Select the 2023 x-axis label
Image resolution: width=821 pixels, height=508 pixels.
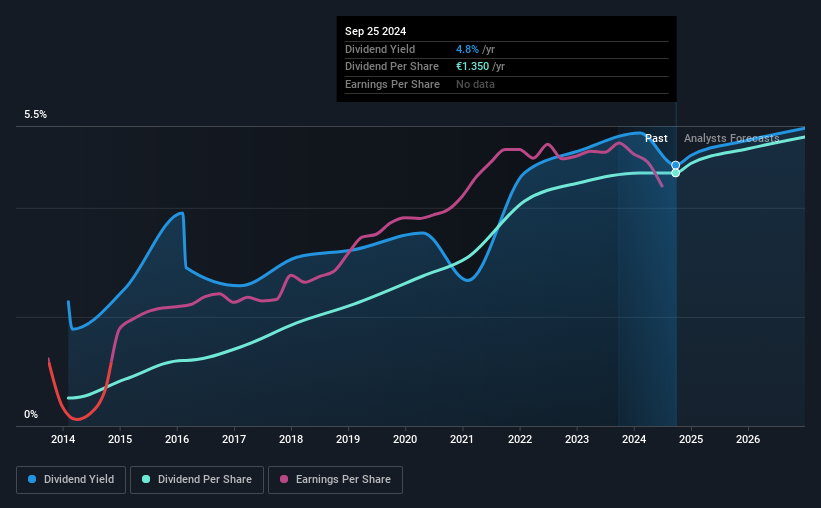pos(577,439)
